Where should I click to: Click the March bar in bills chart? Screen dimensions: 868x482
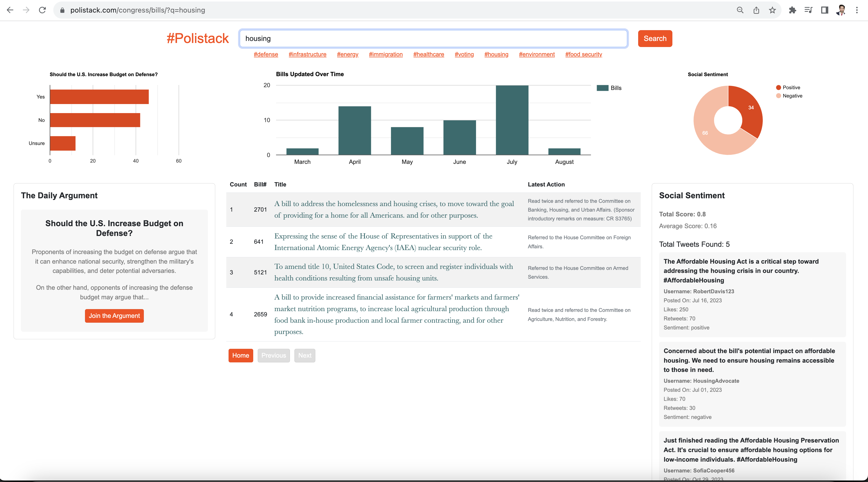(302, 152)
